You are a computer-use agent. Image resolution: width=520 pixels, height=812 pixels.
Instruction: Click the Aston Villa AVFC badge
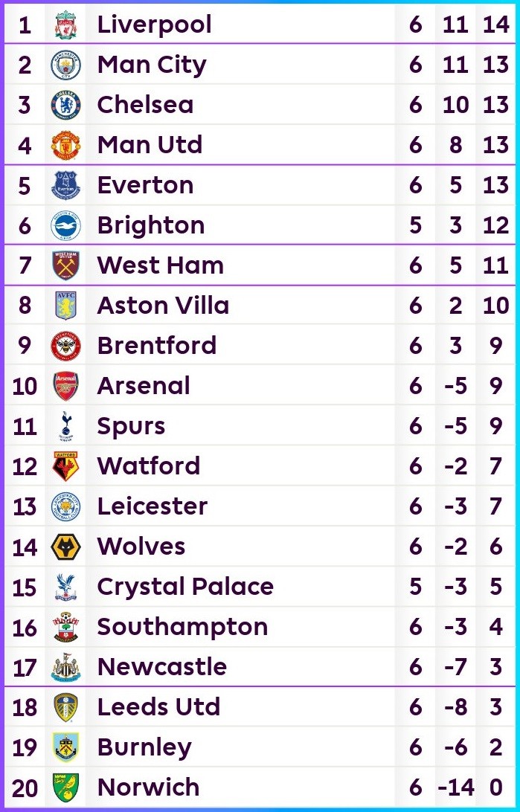65,305
